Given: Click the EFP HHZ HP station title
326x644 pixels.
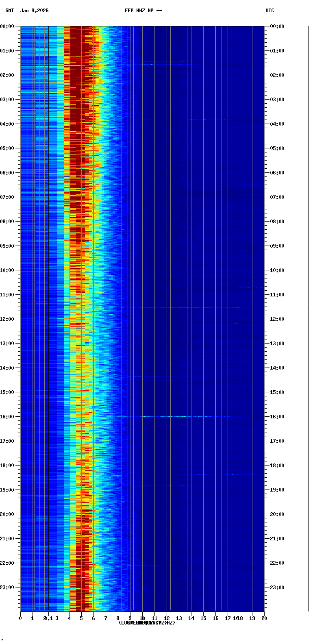Looking at the screenshot, I should click(x=143, y=11).
